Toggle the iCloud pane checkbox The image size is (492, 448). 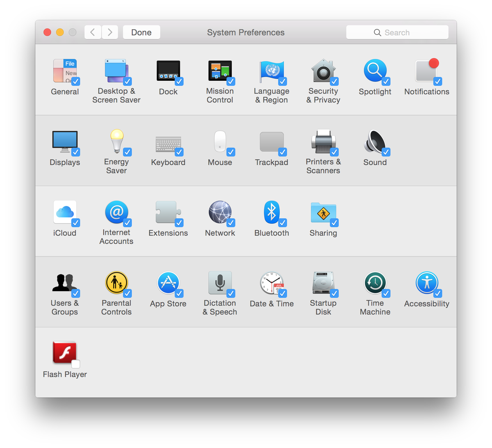[76, 223]
